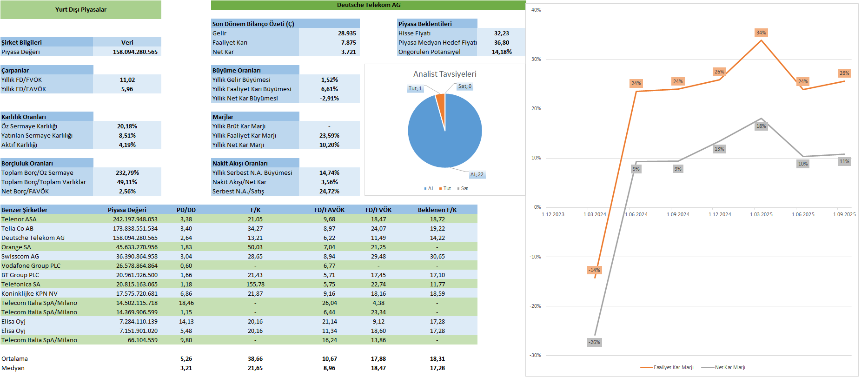The image size is (868, 391).
Task: Click the 1.03.2025 x-axis date label
Action: 761,215
